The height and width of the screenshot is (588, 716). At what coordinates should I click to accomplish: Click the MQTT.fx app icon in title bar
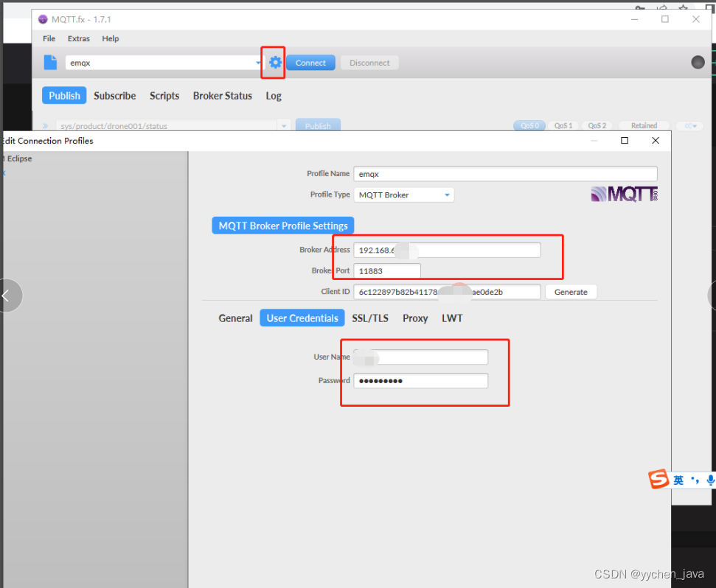tap(43, 19)
